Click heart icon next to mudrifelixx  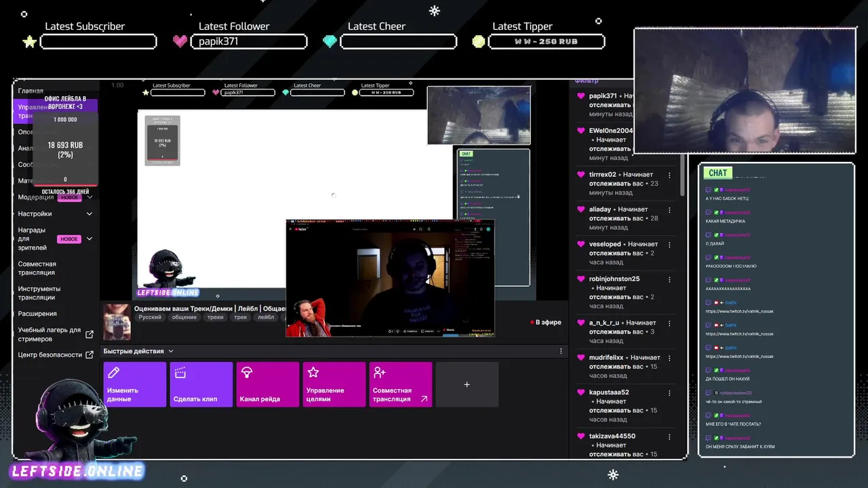tap(580, 357)
